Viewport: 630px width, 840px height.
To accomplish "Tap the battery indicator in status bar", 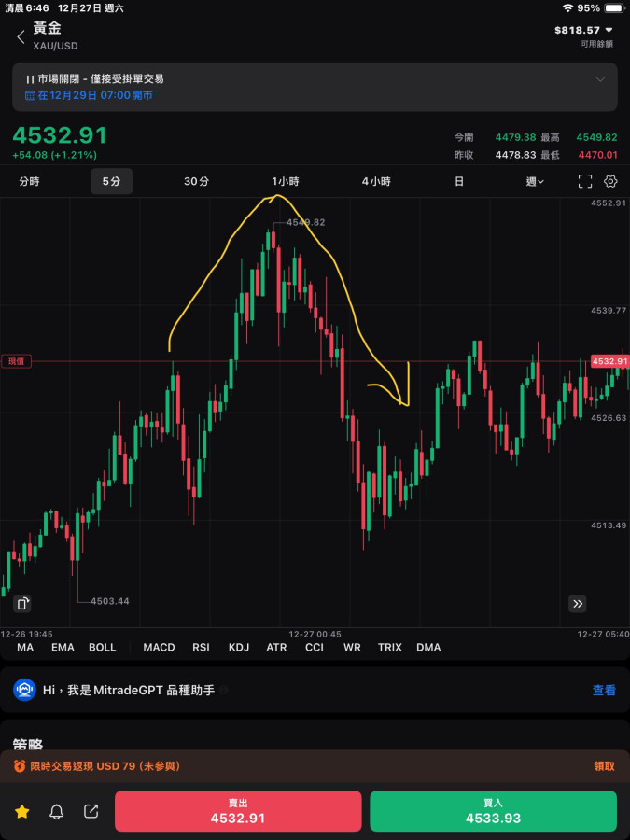I will click(x=614, y=8).
